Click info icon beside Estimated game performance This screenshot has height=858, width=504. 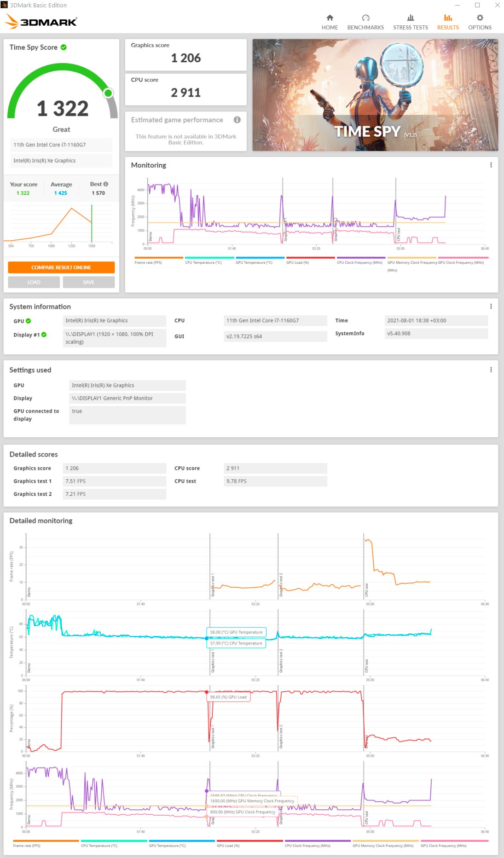pyautogui.click(x=237, y=120)
